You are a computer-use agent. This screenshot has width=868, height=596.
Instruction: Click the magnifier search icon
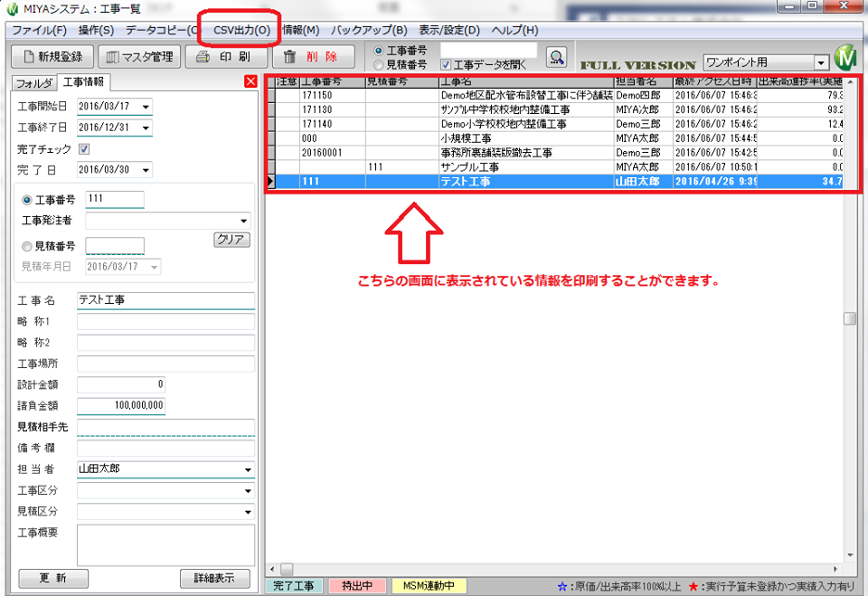(556, 56)
